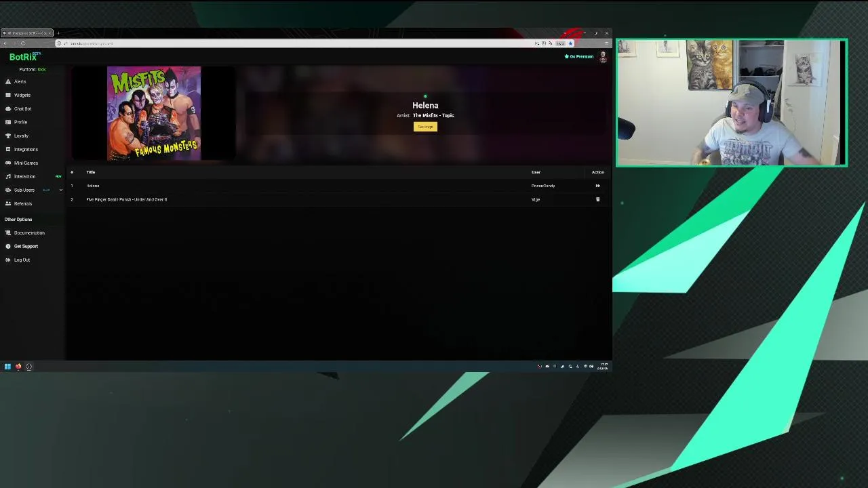Click the BotRix logo
Viewport: 868px width, 488px height.
click(x=24, y=57)
